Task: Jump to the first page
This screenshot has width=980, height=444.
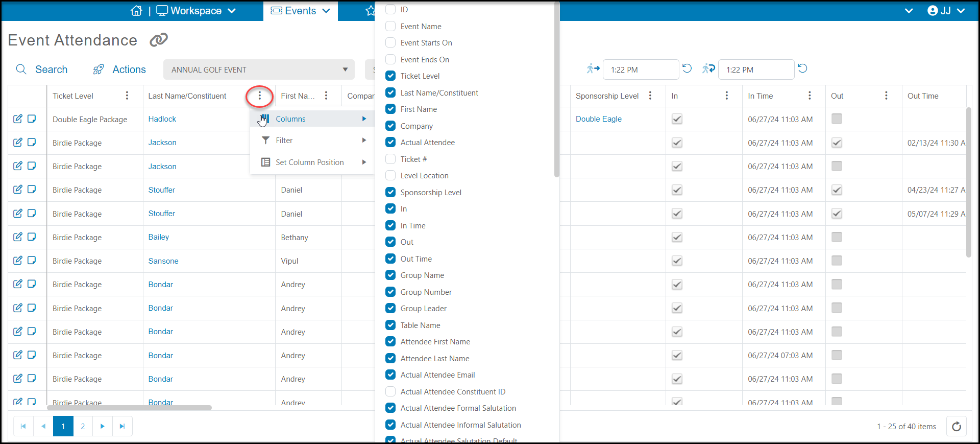Action: click(23, 426)
